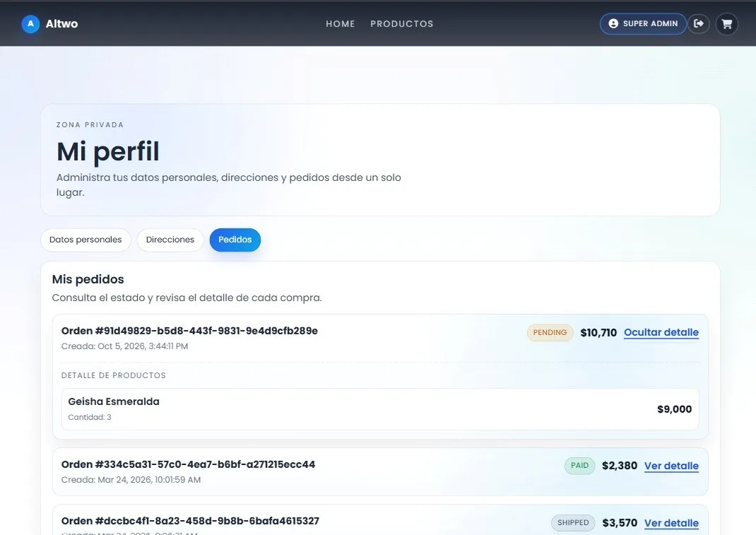The image size is (756, 535).
Task: Click the Altwo brand name
Action: pos(61,23)
